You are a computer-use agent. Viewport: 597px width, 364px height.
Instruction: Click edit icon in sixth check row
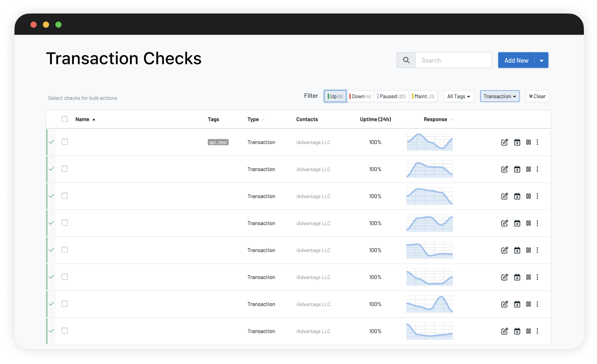pos(504,277)
